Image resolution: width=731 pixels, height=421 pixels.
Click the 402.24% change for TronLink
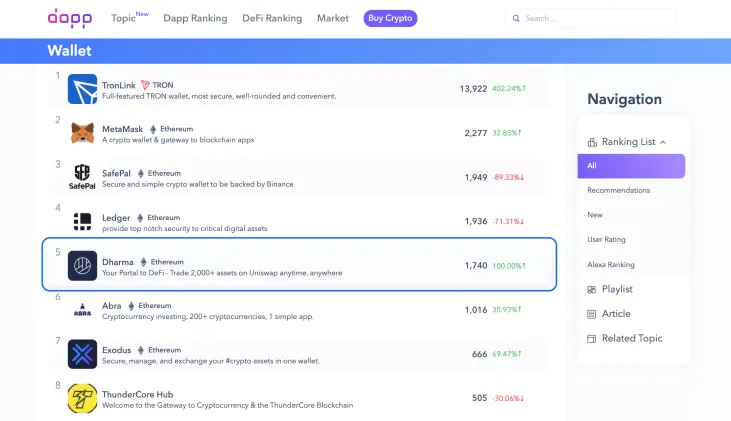(x=509, y=88)
